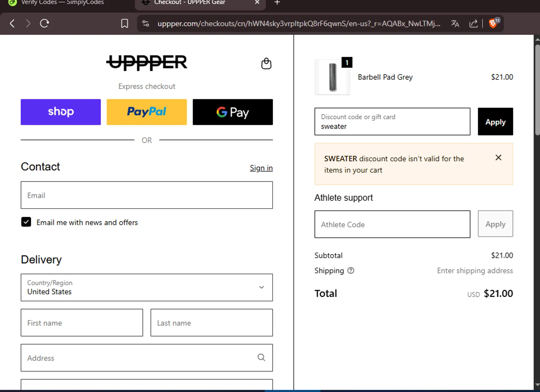Viewport: 540px width, 392px height.
Task: Click the UPPPER logo
Action: [147, 63]
